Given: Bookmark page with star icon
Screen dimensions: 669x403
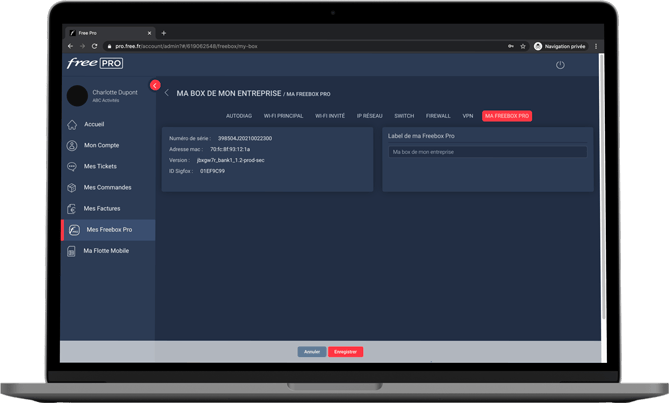Looking at the screenshot, I should click(x=523, y=46).
